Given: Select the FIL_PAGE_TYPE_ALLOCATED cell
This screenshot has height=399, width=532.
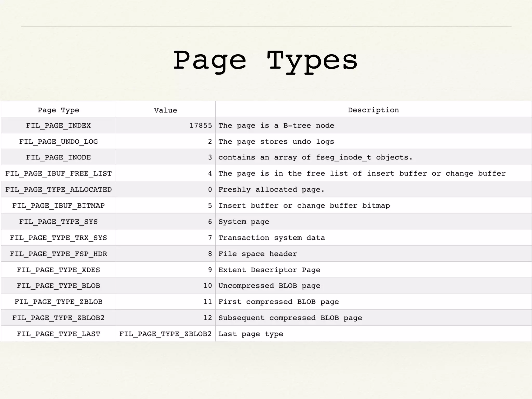Looking at the screenshot, I should (58, 190).
